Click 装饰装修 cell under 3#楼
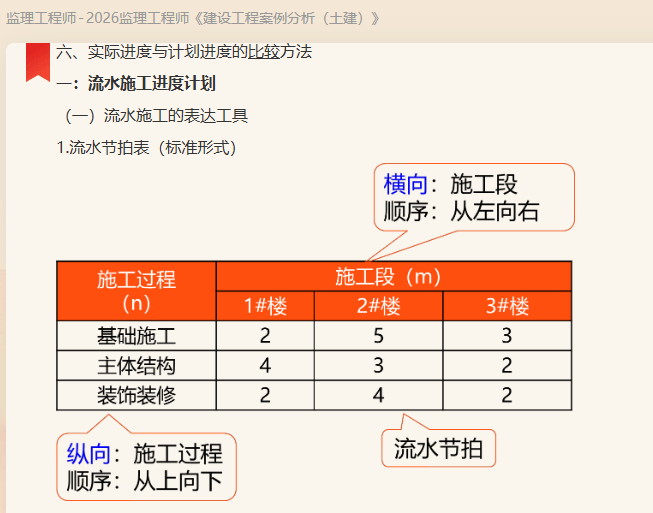The image size is (653, 513). coord(507,395)
